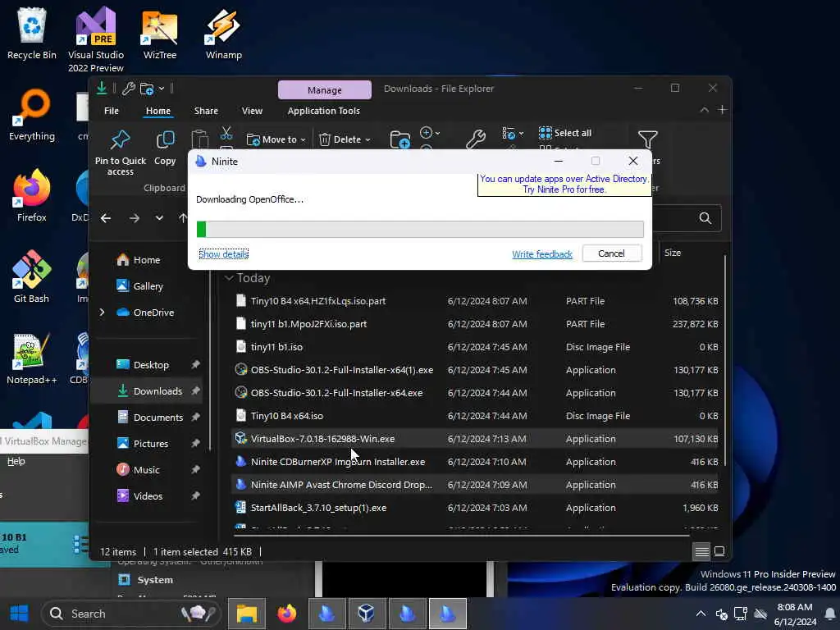
Task: Click the Quick Access Toolbar properties wrench icon
Action: coord(128,89)
